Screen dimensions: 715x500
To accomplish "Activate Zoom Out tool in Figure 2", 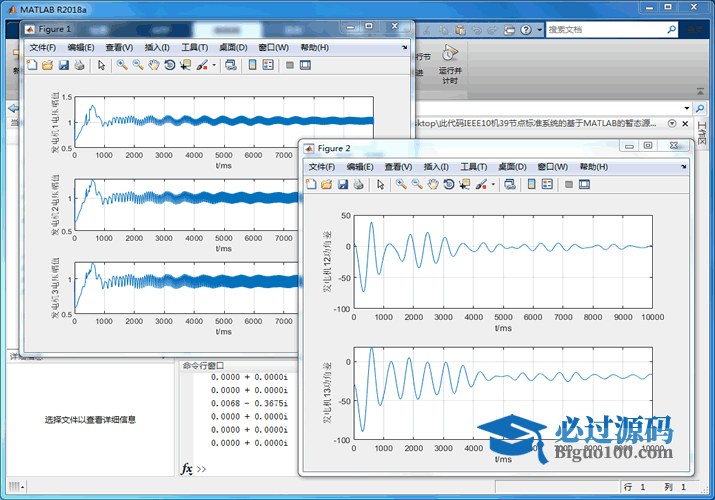I will (417, 184).
